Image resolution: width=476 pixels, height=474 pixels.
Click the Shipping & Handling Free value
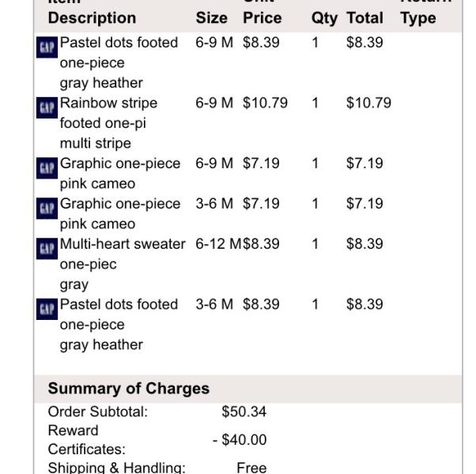(x=251, y=468)
